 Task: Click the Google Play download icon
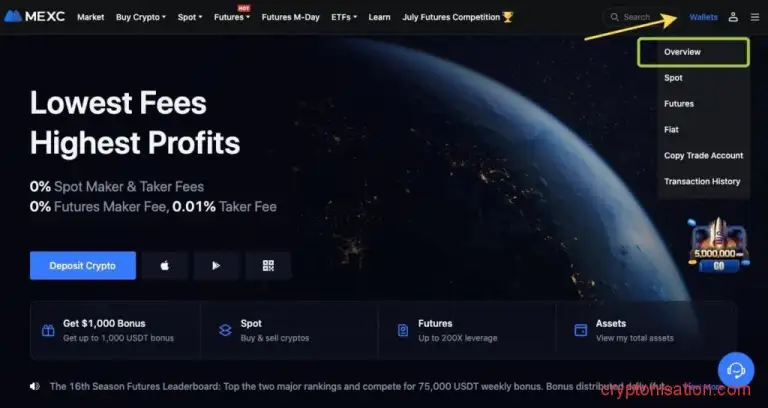click(x=216, y=265)
